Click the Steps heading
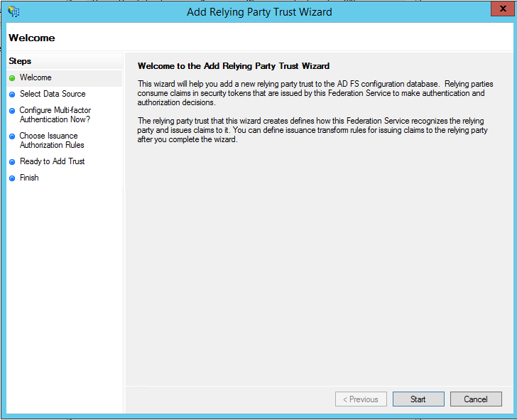This screenshot has width=517, height=420. [x=20, y=61]
